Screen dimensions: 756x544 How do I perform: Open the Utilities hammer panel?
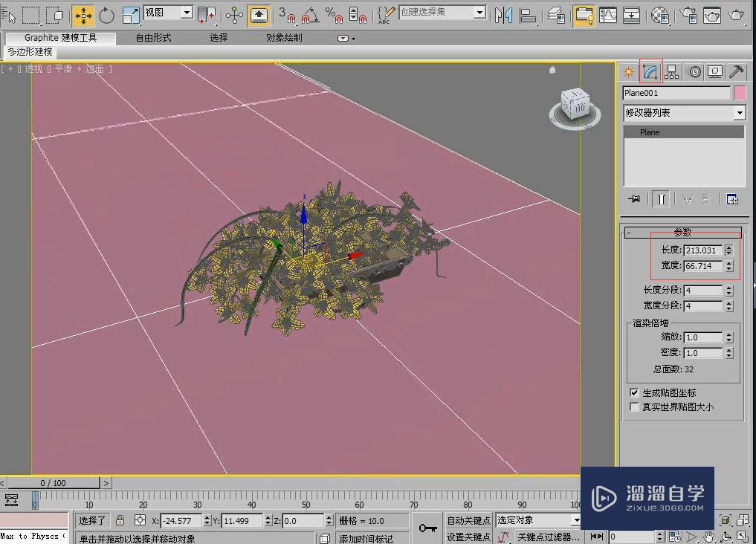pyautogui.click(x=736, y=72)
